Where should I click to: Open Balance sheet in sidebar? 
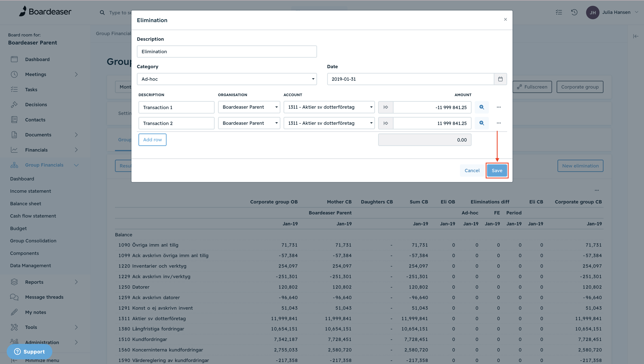tap(25, 204)
